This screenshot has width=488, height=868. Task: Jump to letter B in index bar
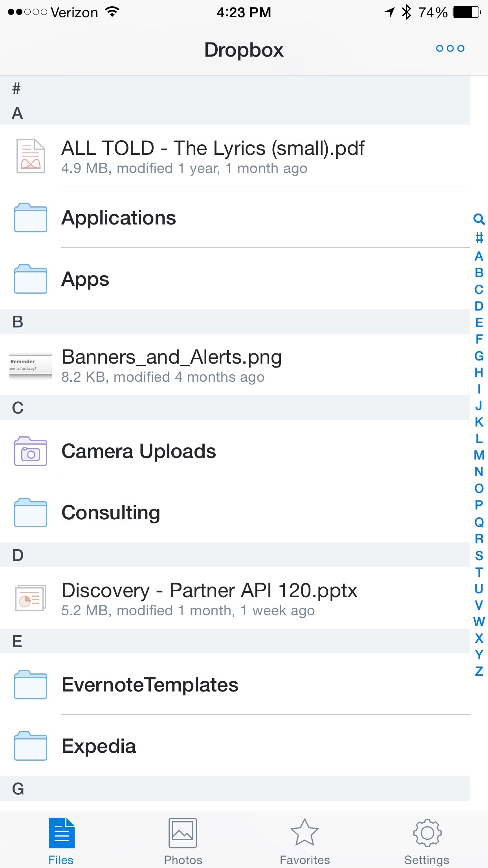pos(479,273)
